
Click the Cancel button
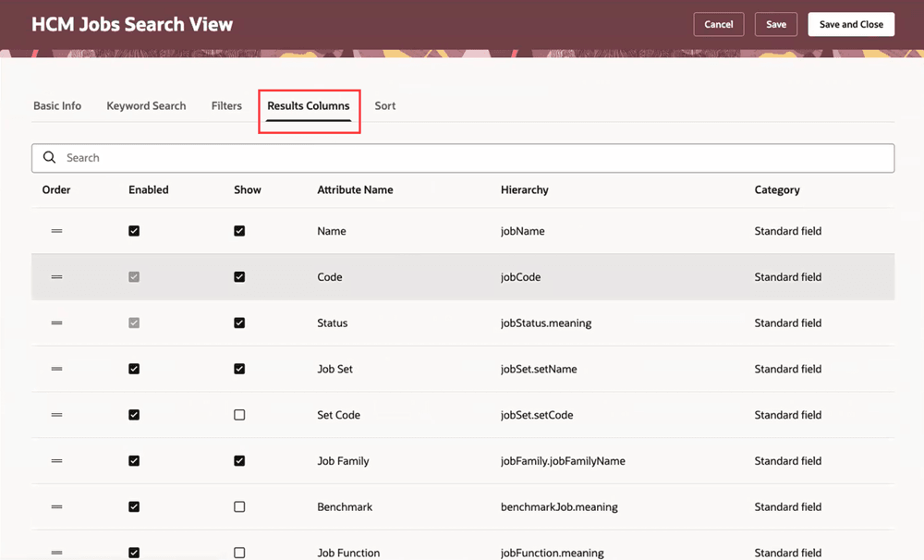[719, 24]
